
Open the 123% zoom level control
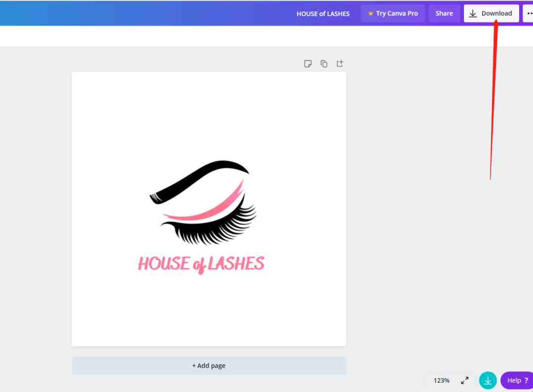(x=441, y=381)
